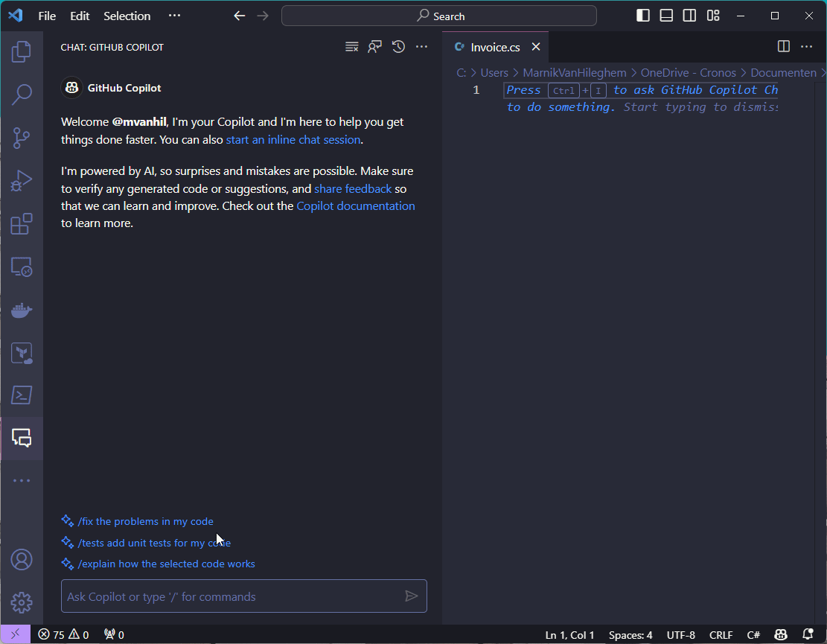Click the VS Code logo icon
The width and height of the screenshot is (827, 644).
[x=16, y=16]
